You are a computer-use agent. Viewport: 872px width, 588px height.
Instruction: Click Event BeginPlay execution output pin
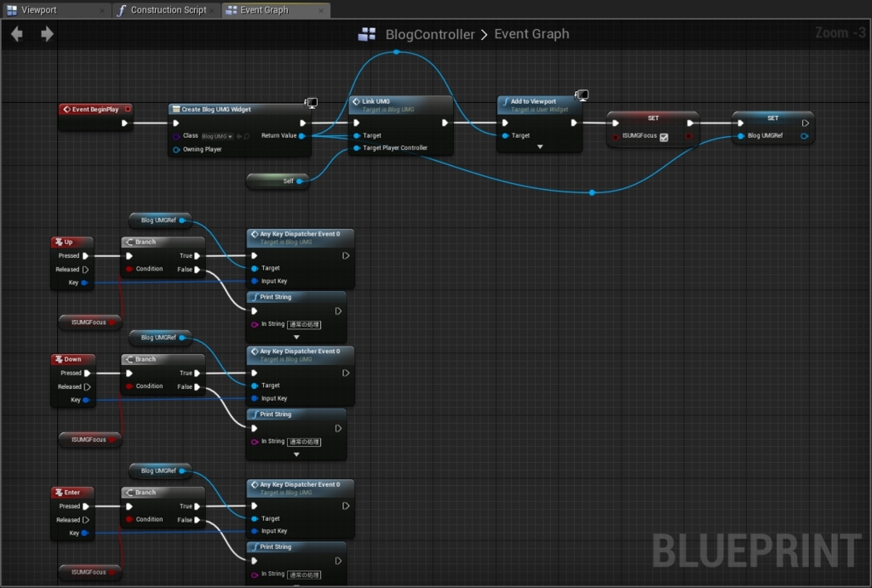124,123
